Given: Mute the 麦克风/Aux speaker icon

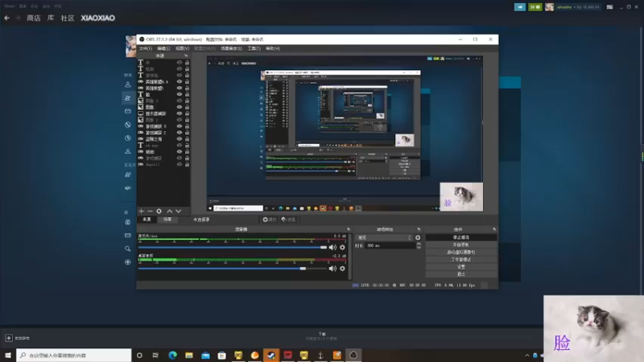Looking at the screenshot, I should (332, 247).
